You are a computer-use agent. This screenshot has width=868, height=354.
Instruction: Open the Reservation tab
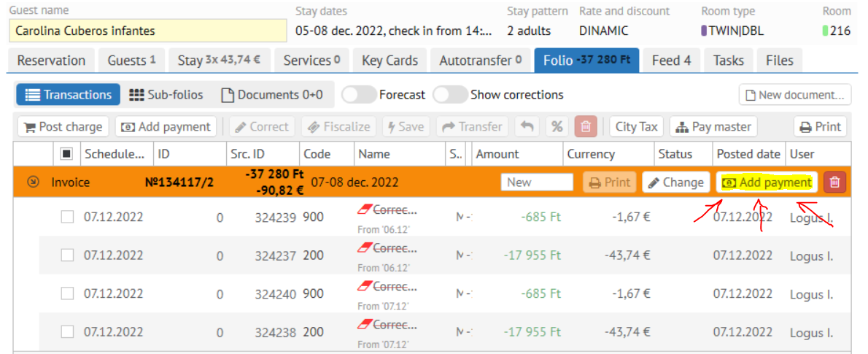tap(52, 61)
